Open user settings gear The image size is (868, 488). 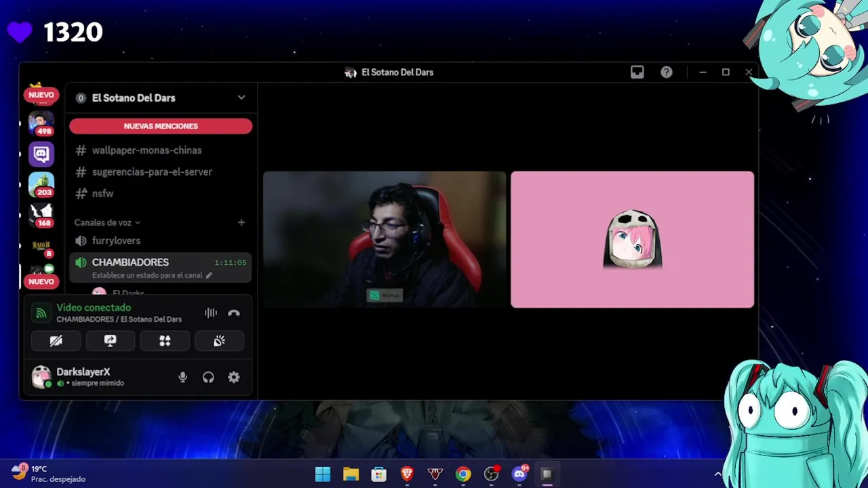tap(234, 378)
